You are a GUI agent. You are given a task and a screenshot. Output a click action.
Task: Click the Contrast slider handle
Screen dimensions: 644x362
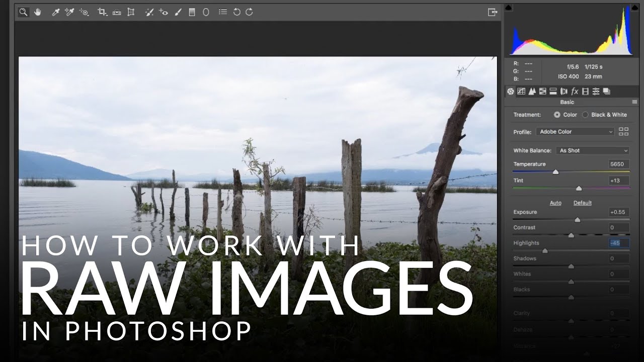(x=571, y=235)
